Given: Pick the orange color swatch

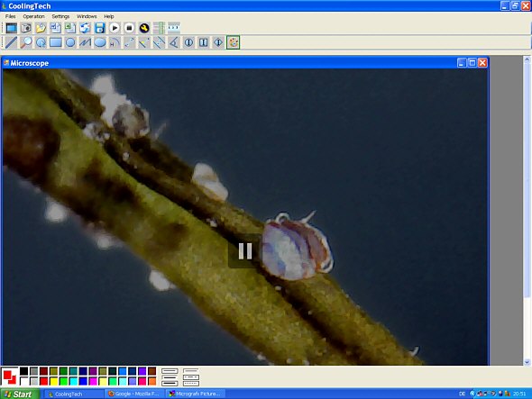Looking at the screenshot, I should pos(152,381).
